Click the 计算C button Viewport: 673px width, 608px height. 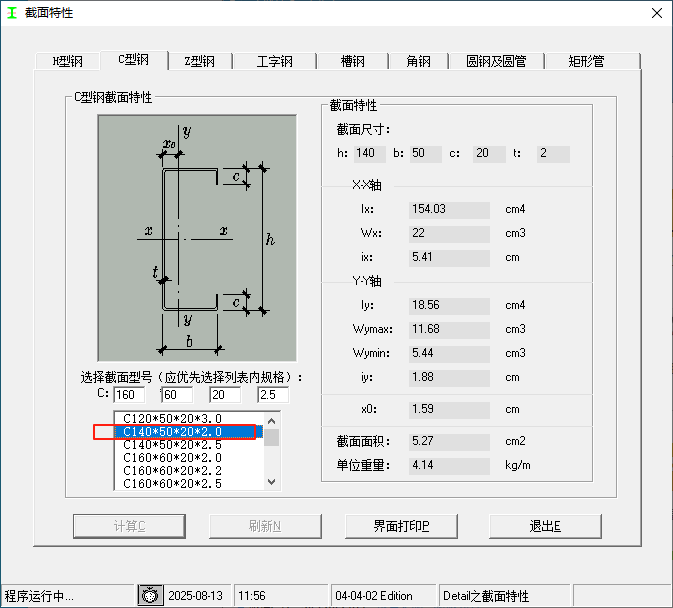click(x=129, y=526)
